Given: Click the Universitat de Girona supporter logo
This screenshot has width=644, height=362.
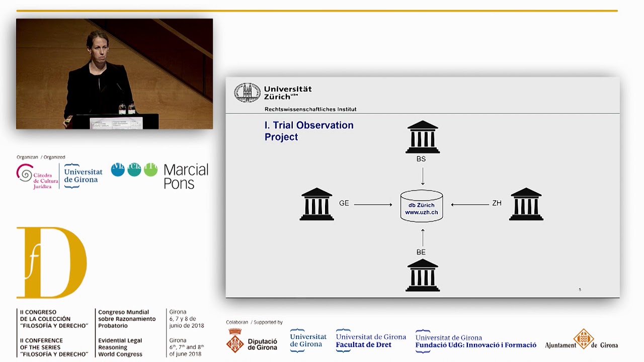Looking at the screenshot, I should click(308, 340).
